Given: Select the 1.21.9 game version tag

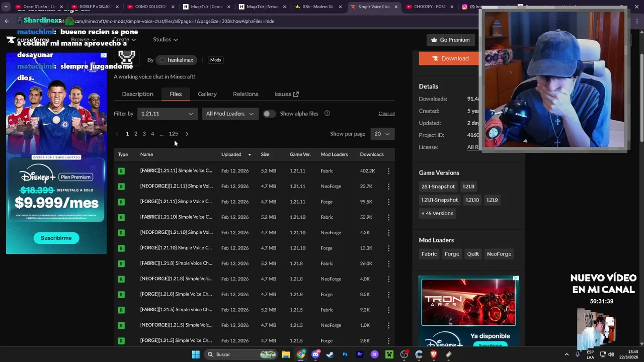Looking at the screenshot, I should click(492, 200).
